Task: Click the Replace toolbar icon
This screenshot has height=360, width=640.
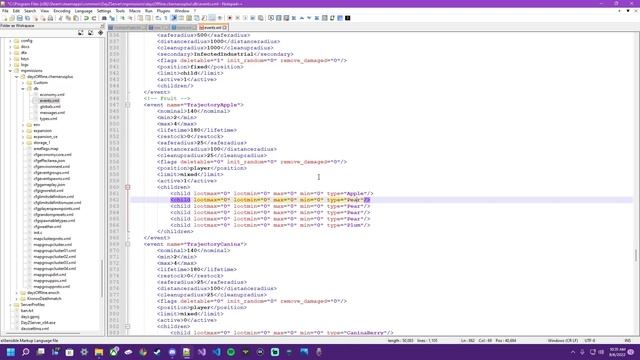Action: tap(112, 18)
